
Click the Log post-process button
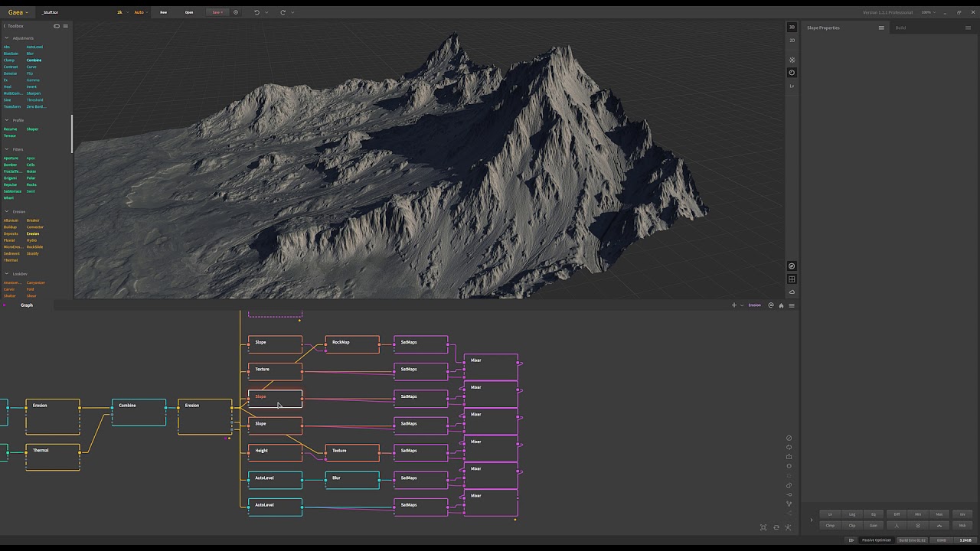[x=852, y=514]
